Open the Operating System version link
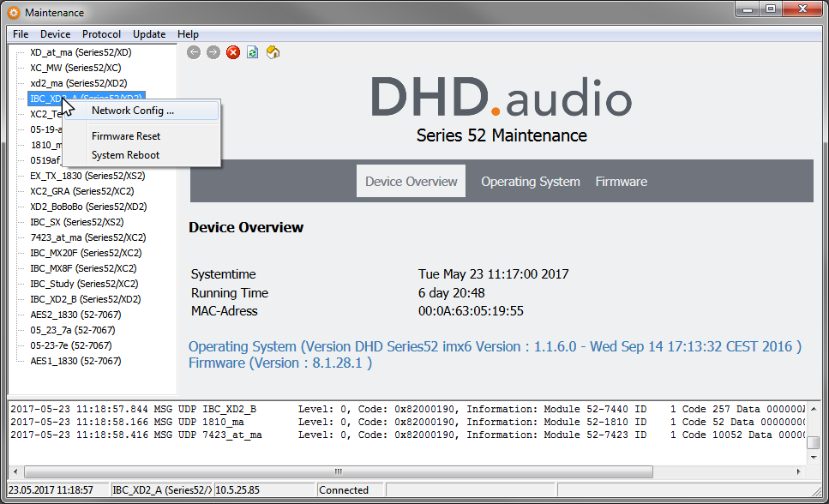The width and height of the screenshot is (829, 504). click(495, 346)
